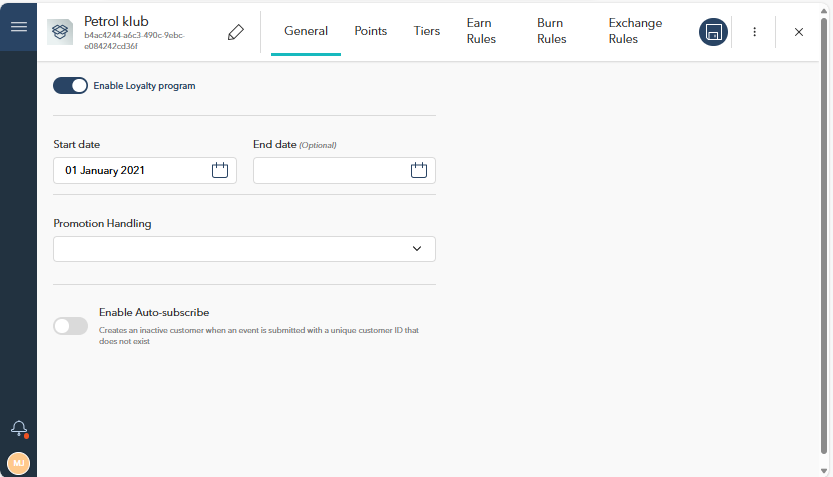Click the empty End date field
833x477 pixels.
344,171
